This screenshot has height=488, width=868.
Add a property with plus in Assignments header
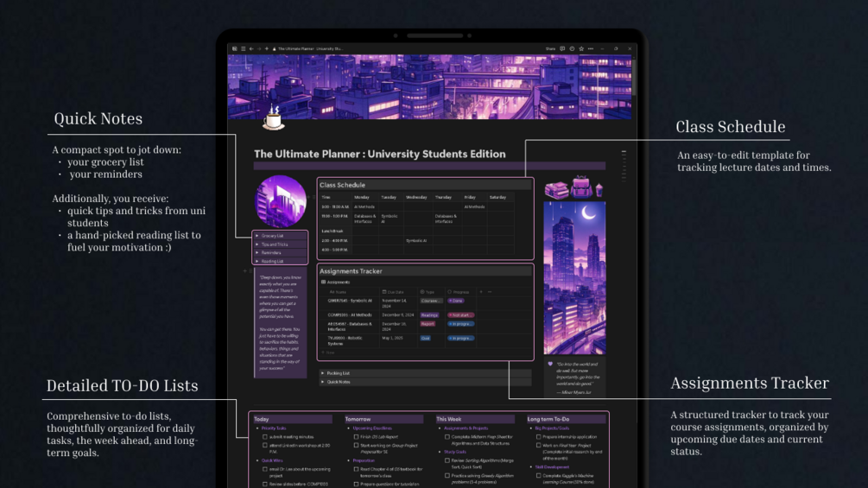pyautogui.click(x=481, y=292)
